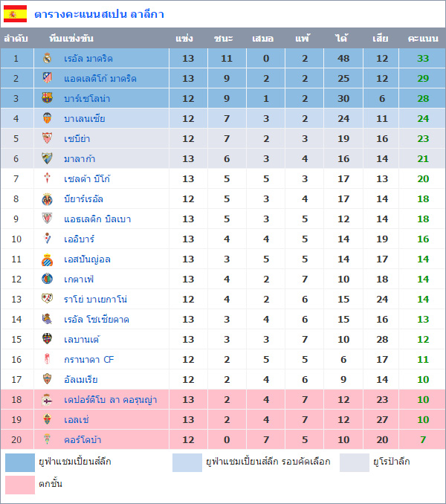Open the เรอัล มาดริด team link
This screenshot has width=446, height=504.
88,58
